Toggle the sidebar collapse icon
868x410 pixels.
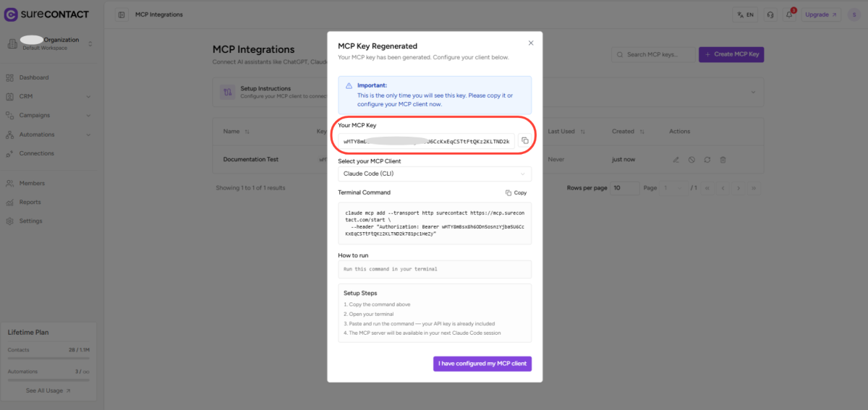122,14
